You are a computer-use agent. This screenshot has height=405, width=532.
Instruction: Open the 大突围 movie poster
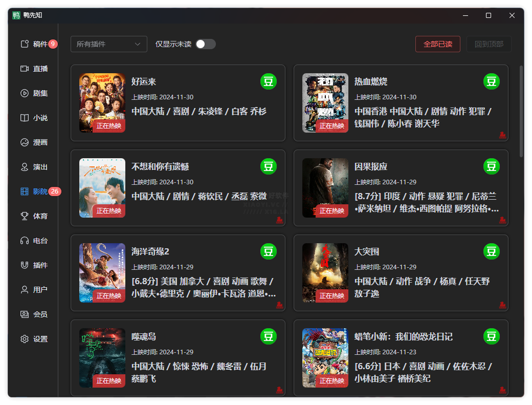click(325, 273)
